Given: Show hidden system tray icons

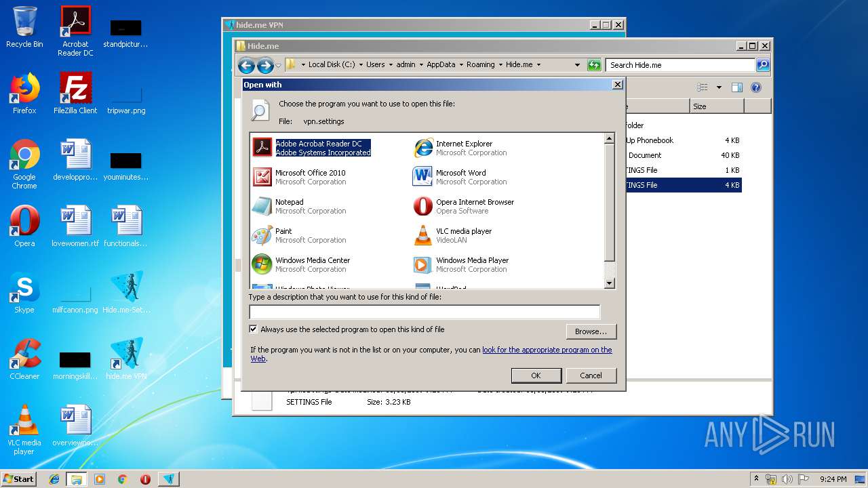Looking at the screenshot, I should (x=756, y=479).
